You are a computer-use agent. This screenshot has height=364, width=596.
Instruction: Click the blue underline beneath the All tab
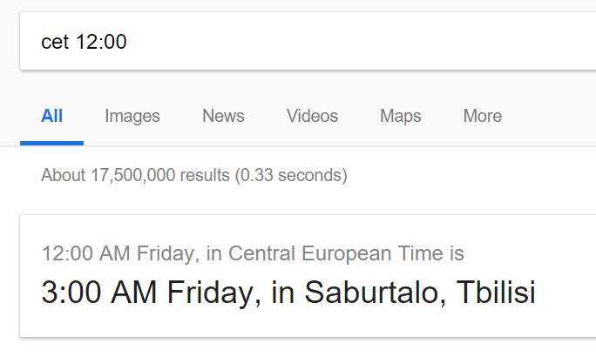[x=51, y=142]
